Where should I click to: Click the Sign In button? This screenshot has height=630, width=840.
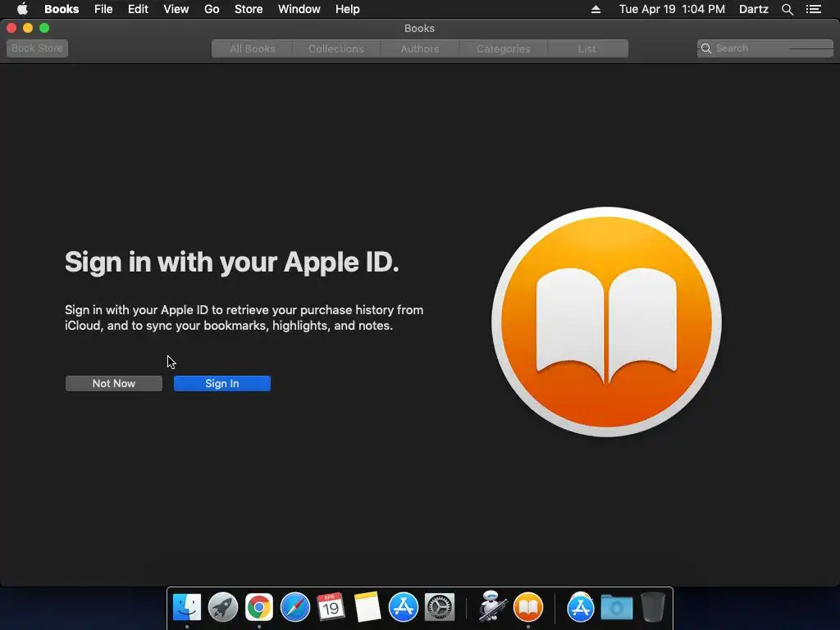pos(222,384)
